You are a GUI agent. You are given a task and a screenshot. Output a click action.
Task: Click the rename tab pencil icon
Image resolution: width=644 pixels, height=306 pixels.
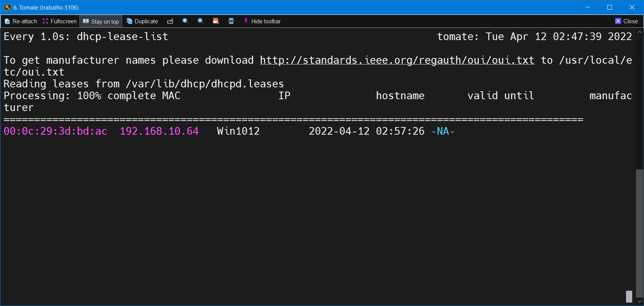(170, 21)
